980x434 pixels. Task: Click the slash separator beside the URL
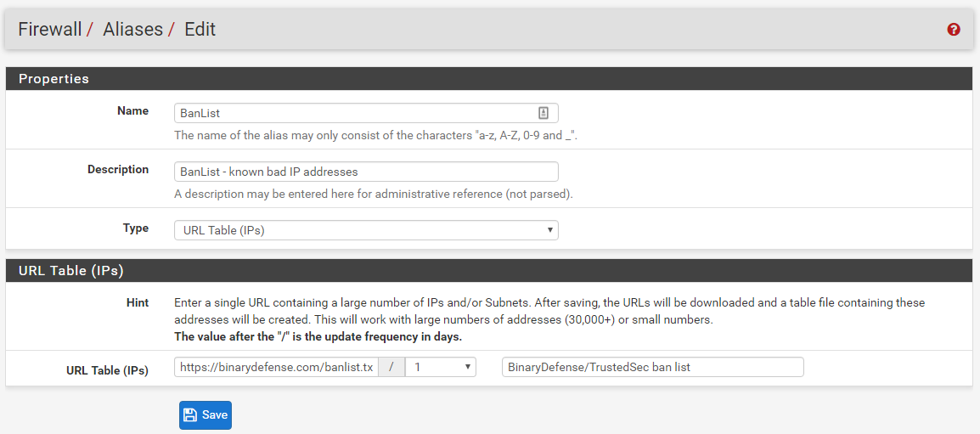(x=391, y=367)
